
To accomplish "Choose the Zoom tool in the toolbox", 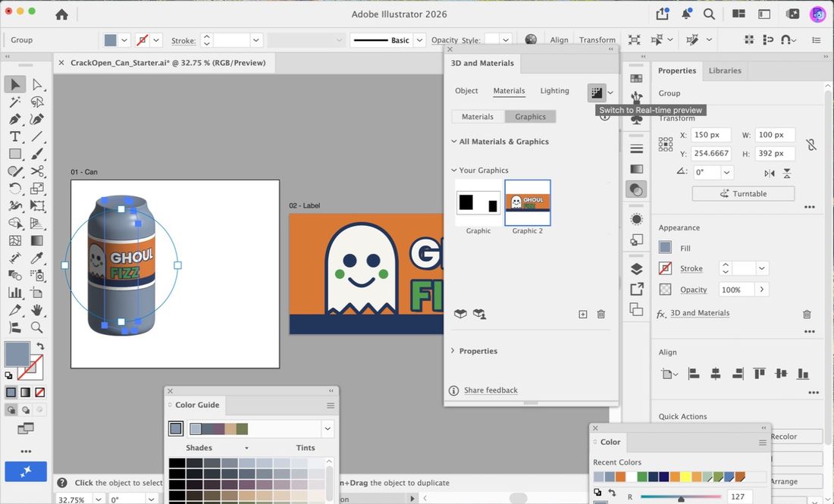I will 36,327.
